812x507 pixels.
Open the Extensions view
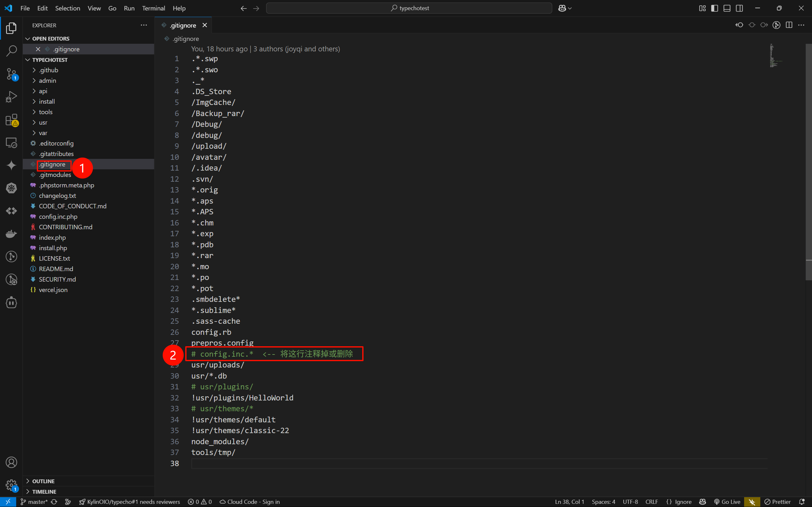[11, 120]
